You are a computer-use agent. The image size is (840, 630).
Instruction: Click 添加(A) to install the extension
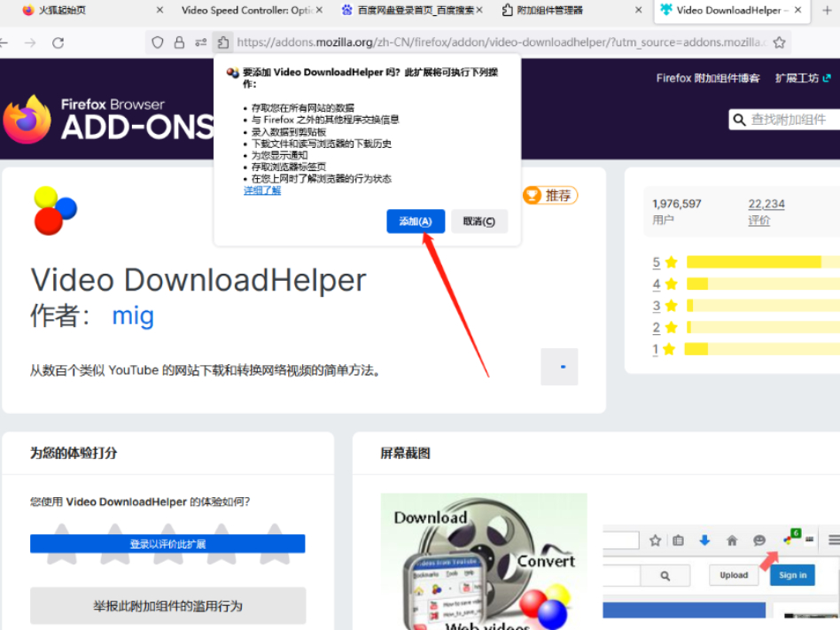[416, 222]
